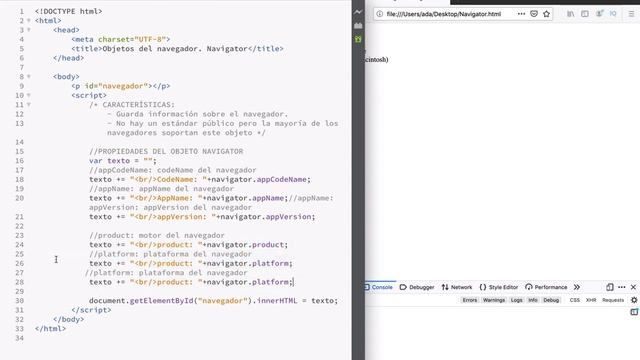This screenshot has height=360, width=640.
Task: Toggle the CSS console filter
Action: tap(575, 300)
